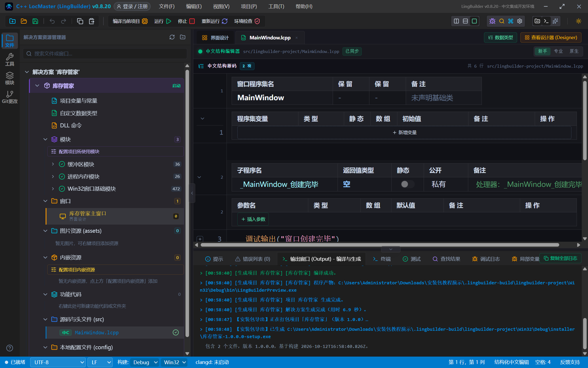Select the 专业 editor mode

click(x=558, y=51)
